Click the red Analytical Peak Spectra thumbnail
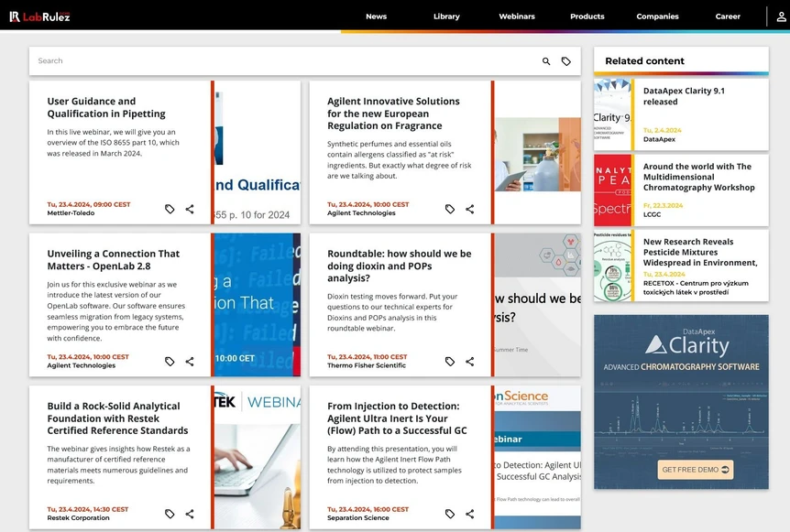The image size is (790, 532). [612, 190]
